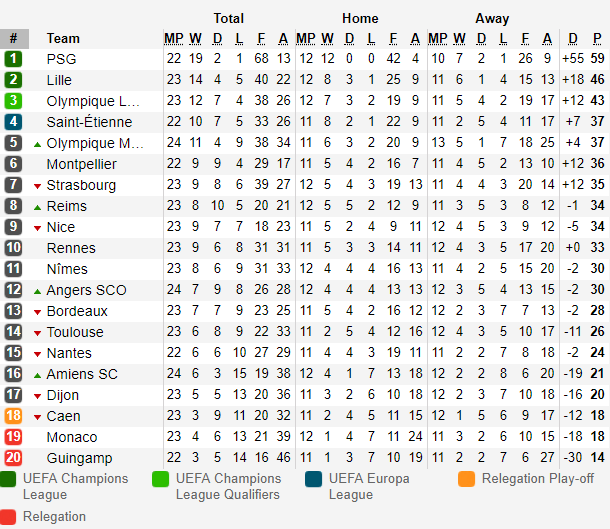The height and width of the screenshot is (529, 610).
Task: Open the Lille team link
Action: point(59,80)
